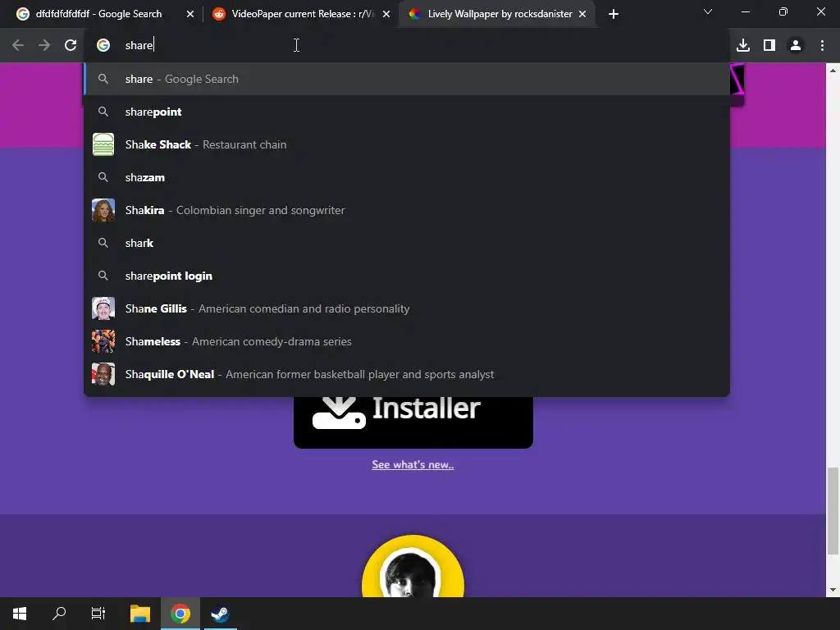Select Shameless comedy-drama series suggestion
Screen dimensions: 840x630
(407, 341)
